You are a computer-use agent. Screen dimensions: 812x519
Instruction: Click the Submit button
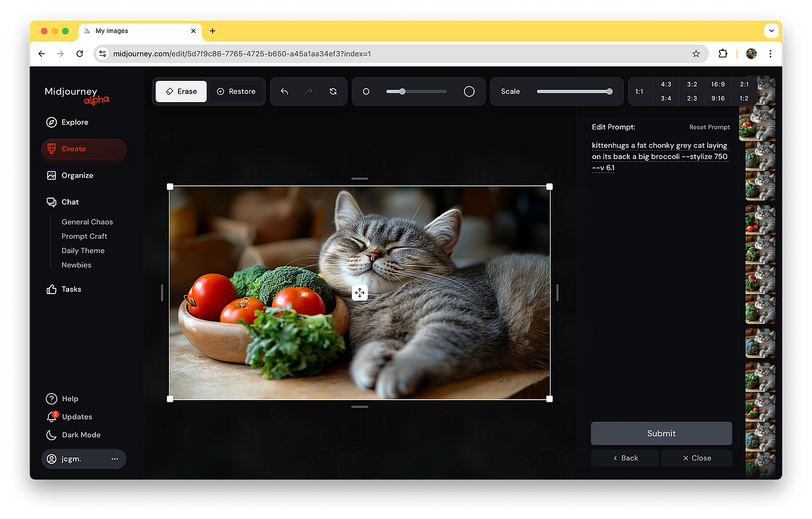(x=661, y=434)
